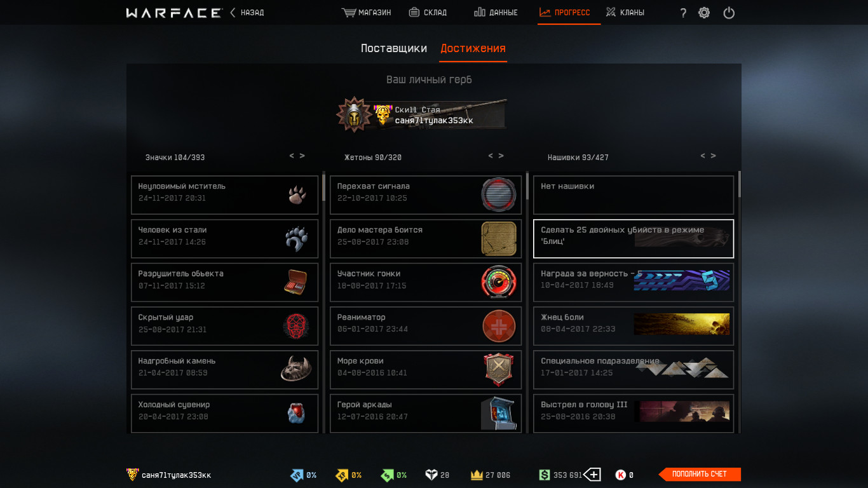Click the Пополнить счет button
Screen dimensions: 868x488
point(700,474)
